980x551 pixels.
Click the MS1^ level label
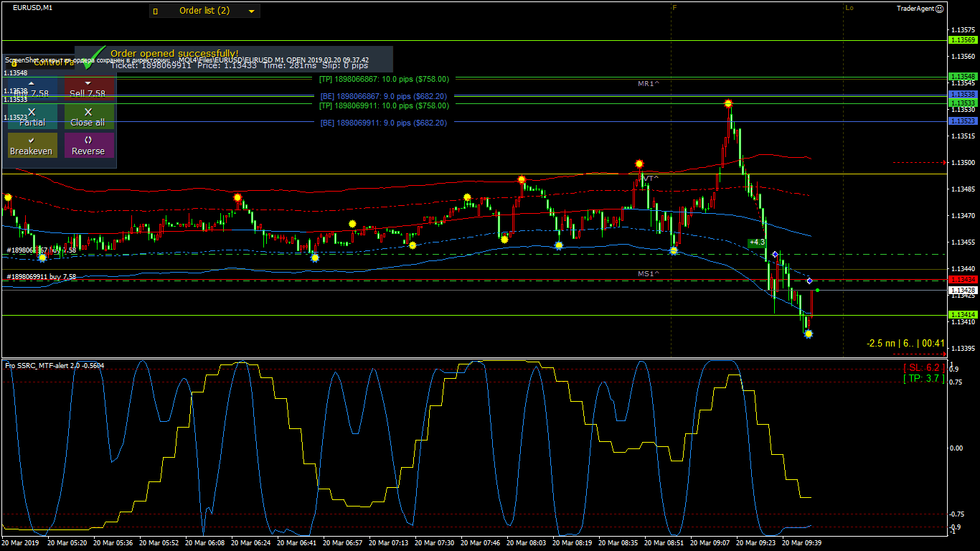pos(649,273)
